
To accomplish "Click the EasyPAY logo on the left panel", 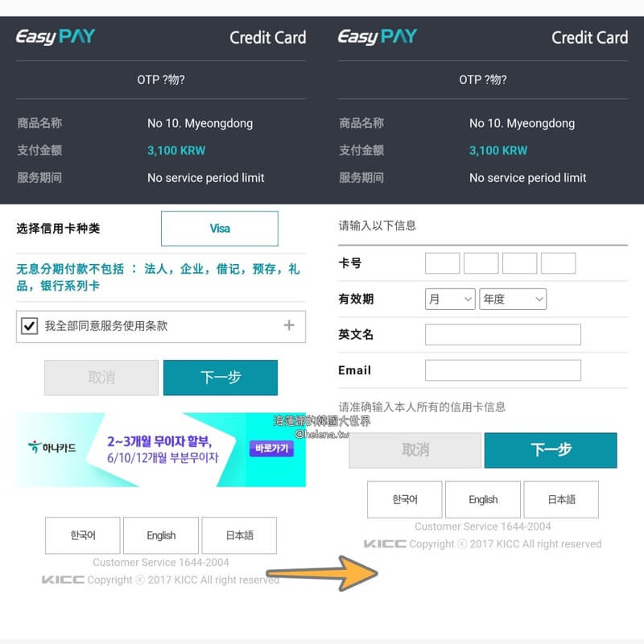I will (x=55, y=36).
